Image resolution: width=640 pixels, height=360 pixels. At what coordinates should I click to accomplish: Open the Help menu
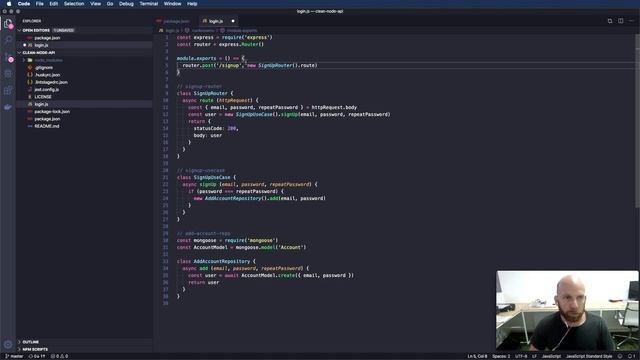(192, 4)
